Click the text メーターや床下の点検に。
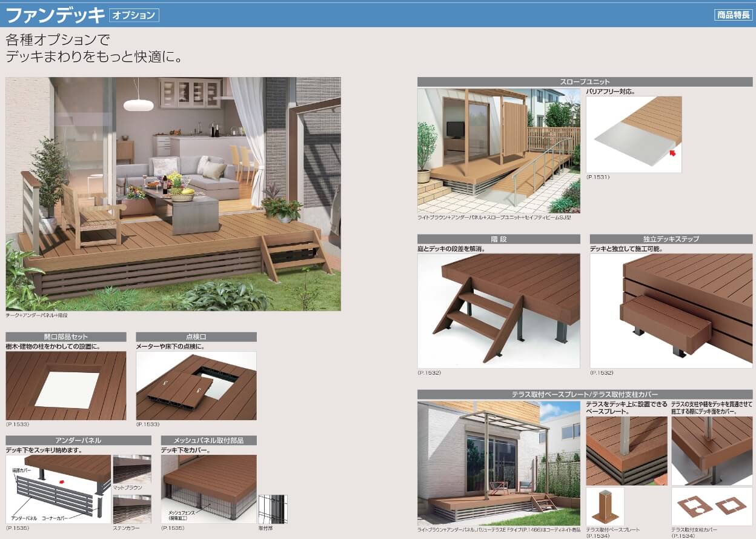The height and width of the screenshot is (539, 756). click(171, 347)
